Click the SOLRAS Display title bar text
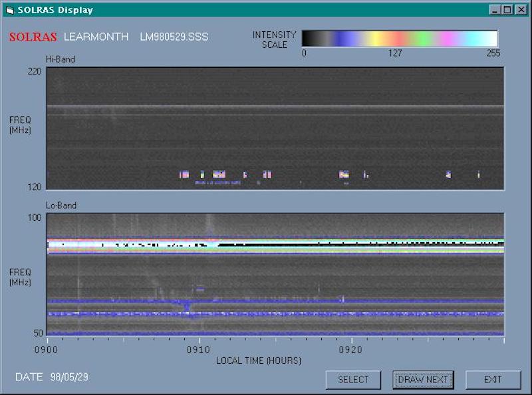 tap(55, 10)
